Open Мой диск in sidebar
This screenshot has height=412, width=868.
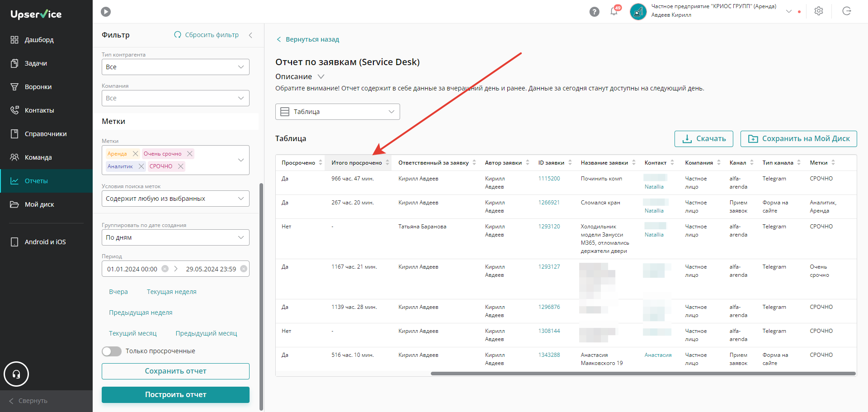point(46,204)
